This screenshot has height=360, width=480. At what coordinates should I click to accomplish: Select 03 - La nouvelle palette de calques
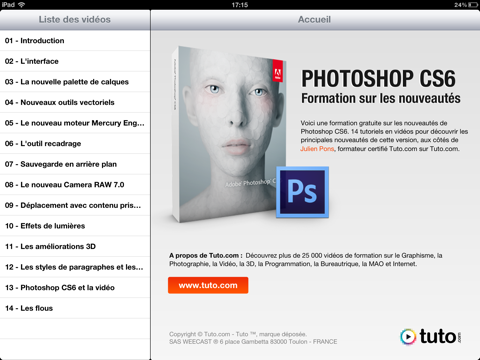[x=75, y=82]
